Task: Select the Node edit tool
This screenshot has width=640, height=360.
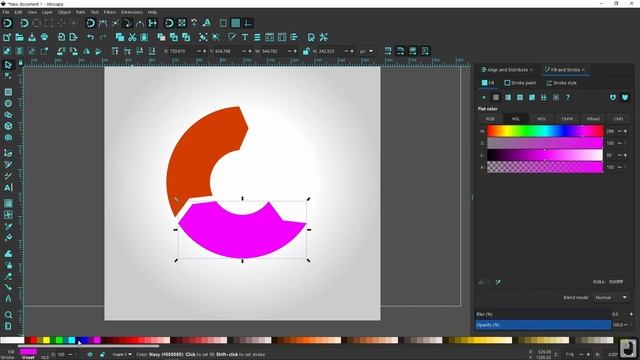Action: coord(8,76)
